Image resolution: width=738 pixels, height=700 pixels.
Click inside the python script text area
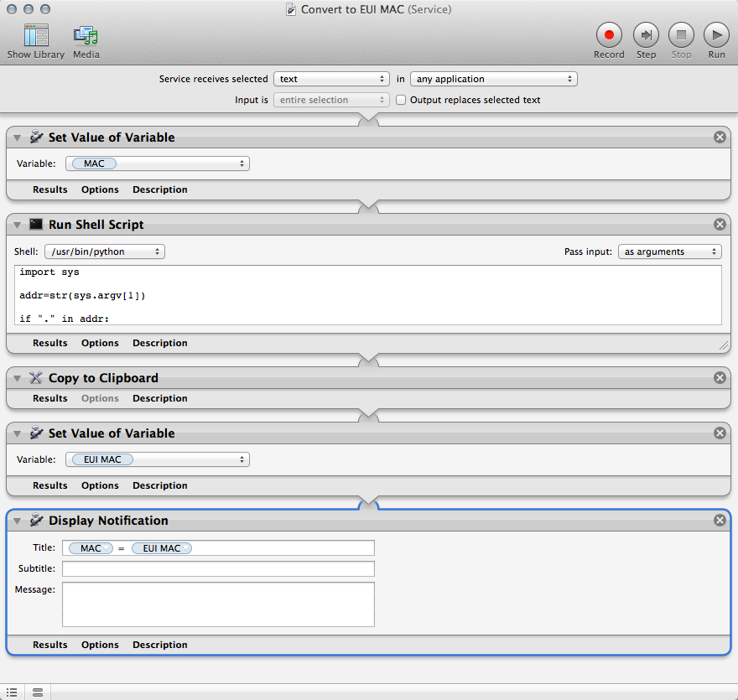[368, 295]
